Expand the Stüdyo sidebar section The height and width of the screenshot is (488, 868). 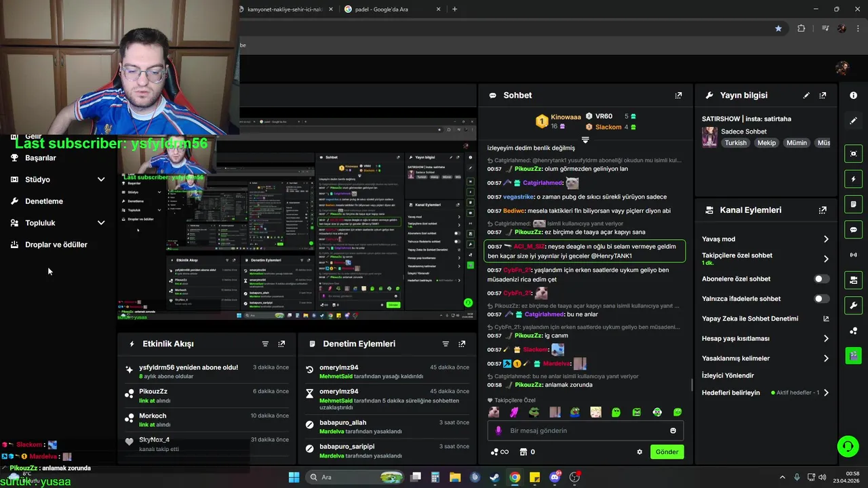[x=101, y=180]
